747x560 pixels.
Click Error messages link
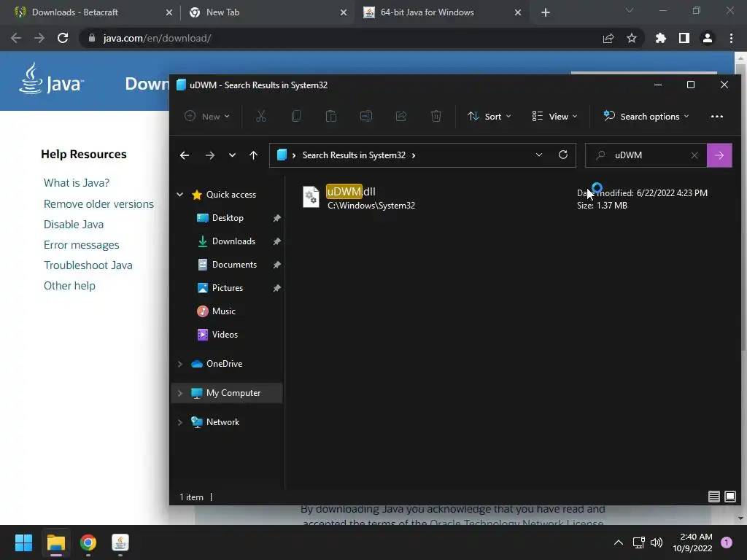pyautogui.click(x=82, y=245)
